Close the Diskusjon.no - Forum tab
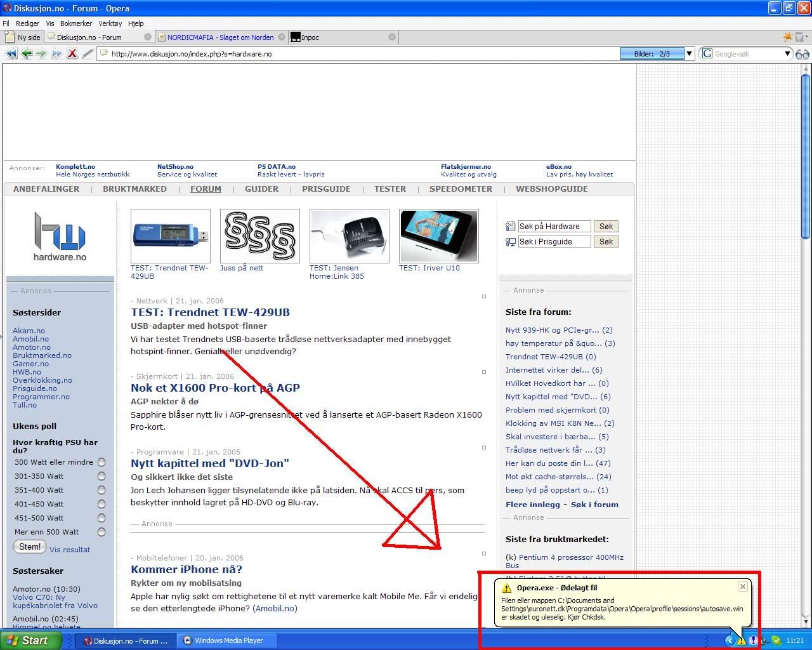The width and height of the screenshot is (812, 650). [x=148, y=37]
